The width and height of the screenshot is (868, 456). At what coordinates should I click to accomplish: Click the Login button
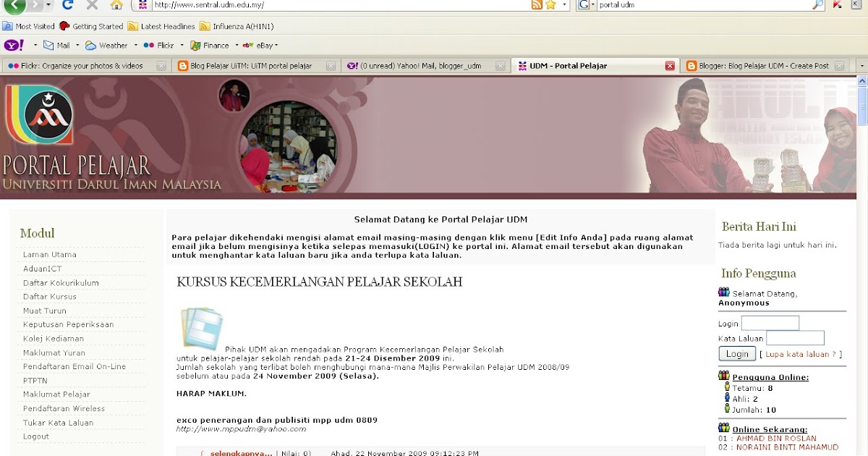click(x=737, y=354)
